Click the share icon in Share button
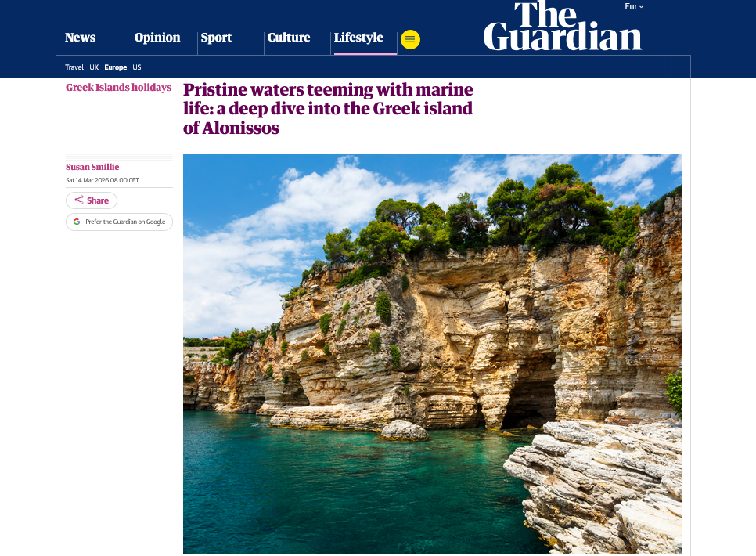 [x=79, y=200]
